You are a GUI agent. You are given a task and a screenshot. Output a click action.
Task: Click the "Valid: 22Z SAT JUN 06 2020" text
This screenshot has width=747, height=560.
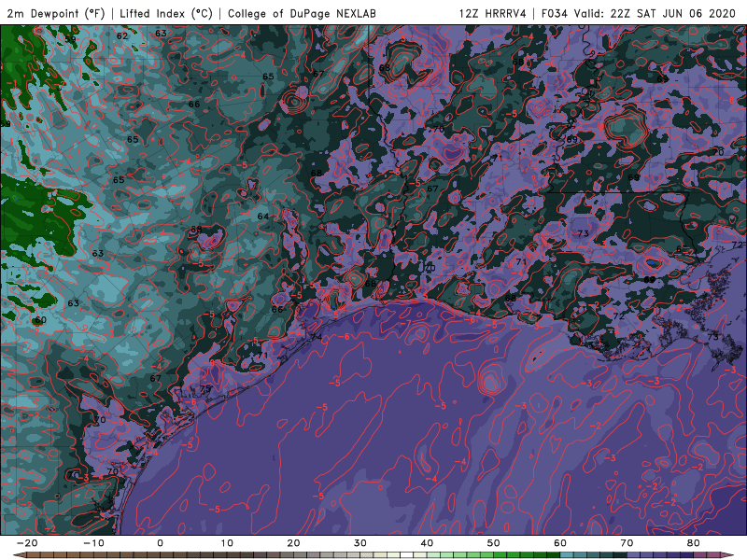[655, 13]
